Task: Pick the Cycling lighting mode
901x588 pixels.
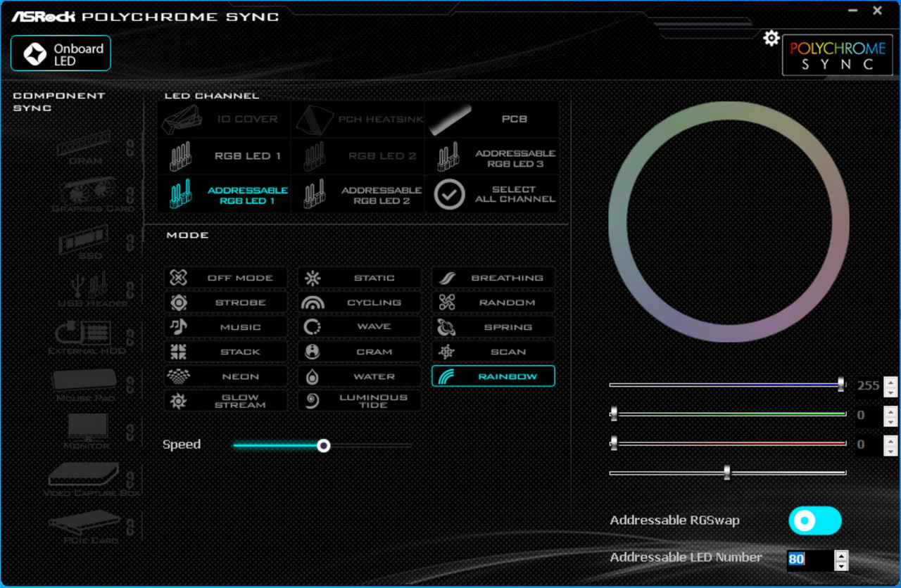Action: coord(359,302)
